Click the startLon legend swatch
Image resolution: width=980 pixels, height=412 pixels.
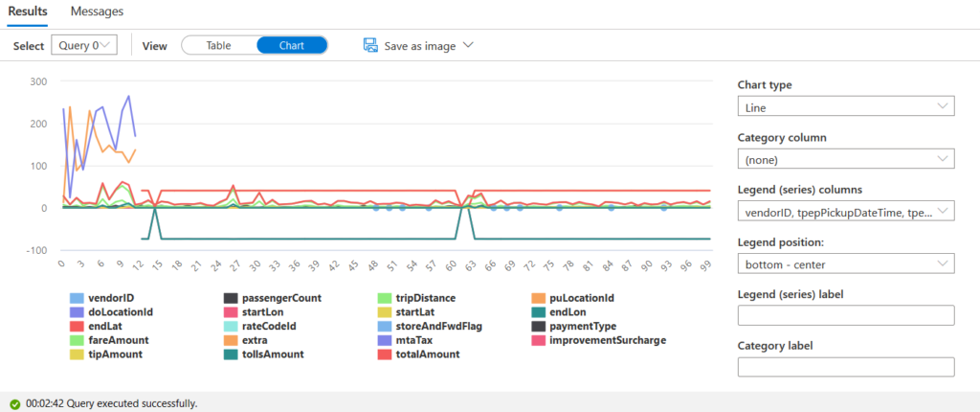[231, 311]
